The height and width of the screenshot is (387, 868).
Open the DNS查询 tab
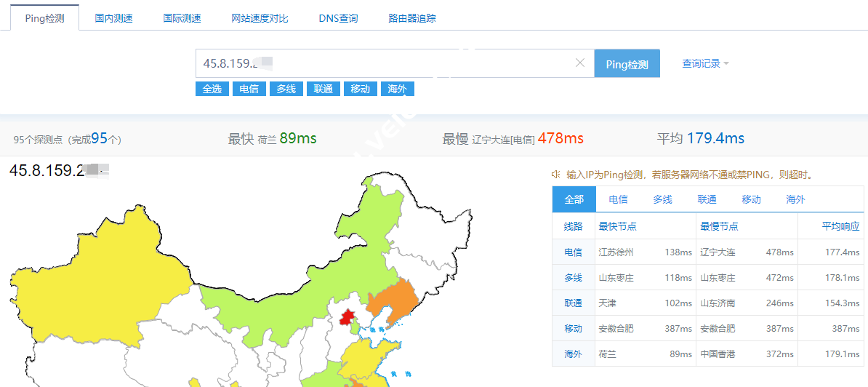(x=338, y=18)
